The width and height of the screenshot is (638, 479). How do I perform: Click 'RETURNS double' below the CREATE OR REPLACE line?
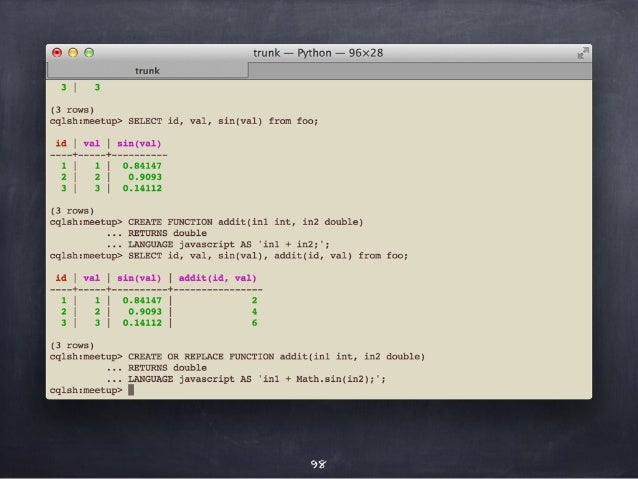click(167, 367)
